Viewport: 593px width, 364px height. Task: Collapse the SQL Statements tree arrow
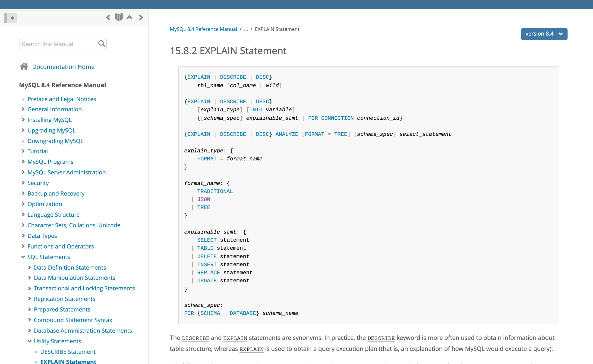pyautogui.click(x=23, y=257)
